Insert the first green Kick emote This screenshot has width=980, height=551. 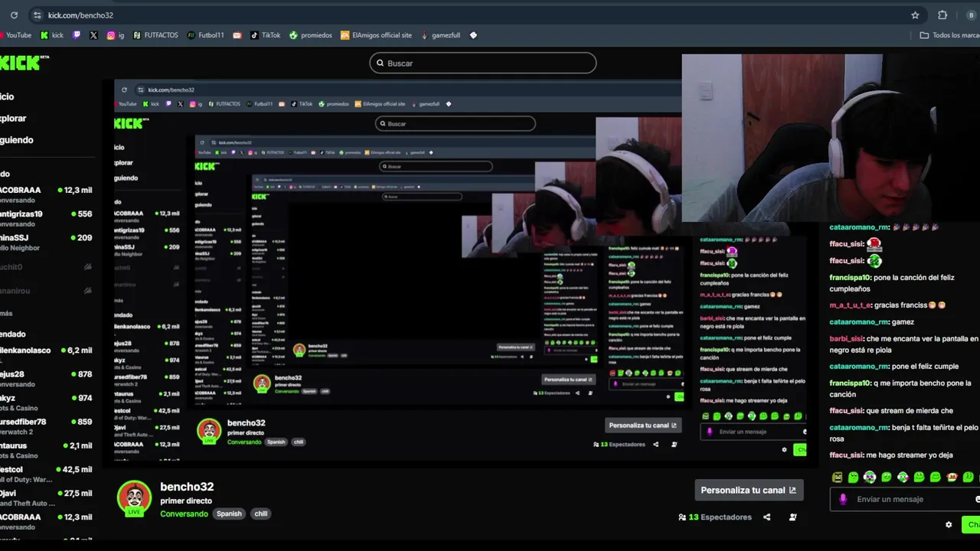[853, 478]
